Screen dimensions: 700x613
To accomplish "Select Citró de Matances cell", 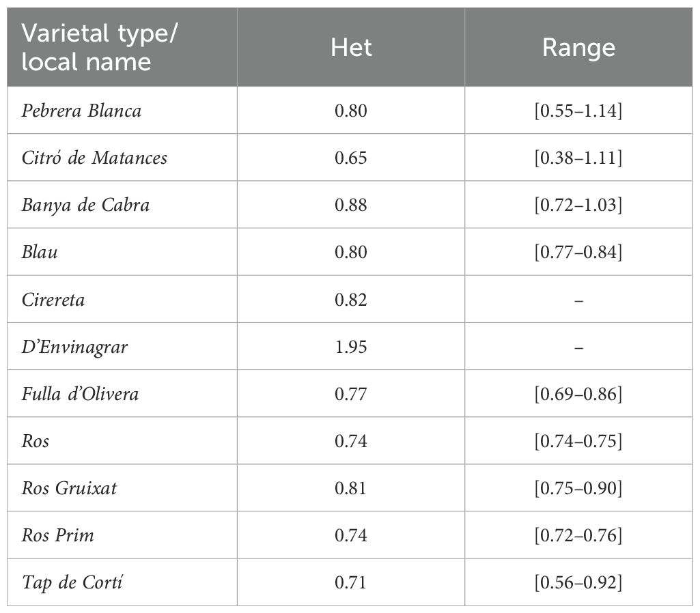I will pos(94,158).
